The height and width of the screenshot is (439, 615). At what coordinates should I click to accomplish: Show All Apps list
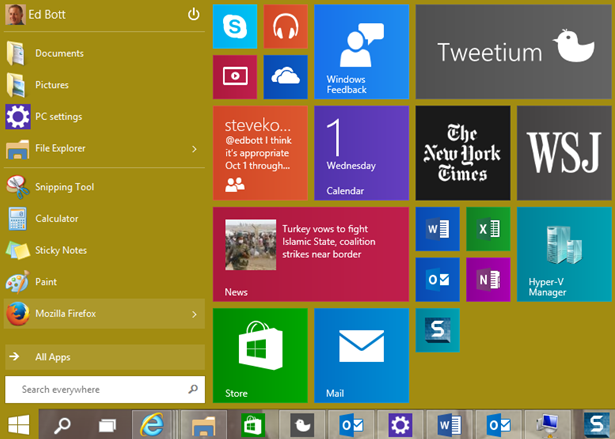pyautogui.click(x=104, y=357)
